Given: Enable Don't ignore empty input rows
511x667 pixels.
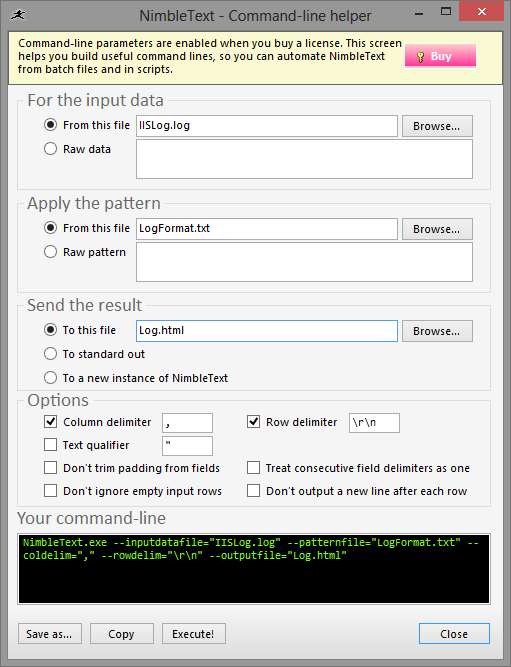Looking at the screenshot, I should click(x=50, y=491).
